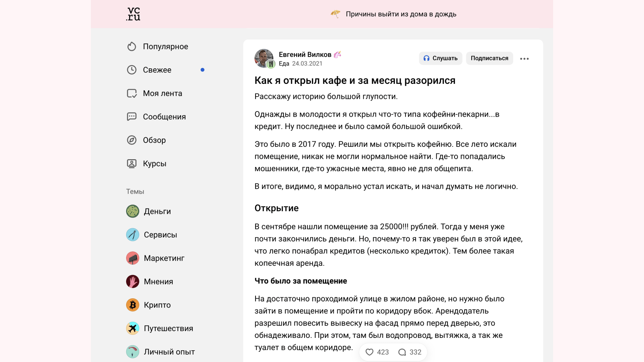Click the Свежее clock icon

click(x=132, y=70)
